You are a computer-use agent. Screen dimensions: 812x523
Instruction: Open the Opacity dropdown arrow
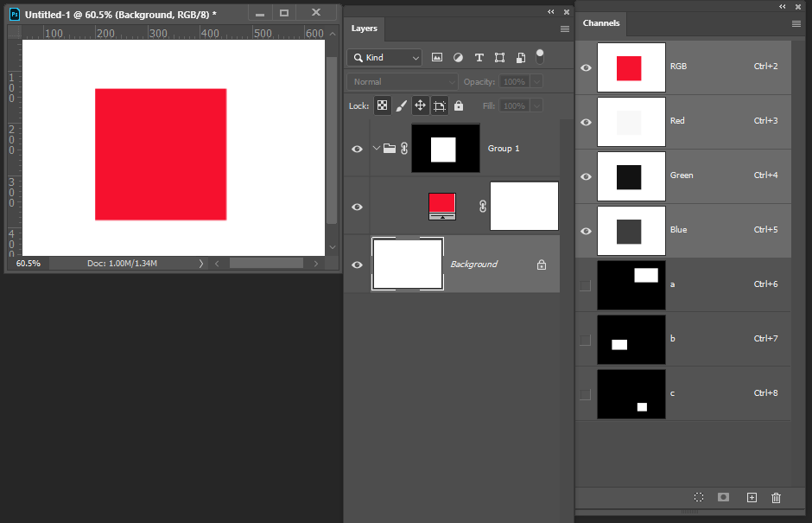536,82
